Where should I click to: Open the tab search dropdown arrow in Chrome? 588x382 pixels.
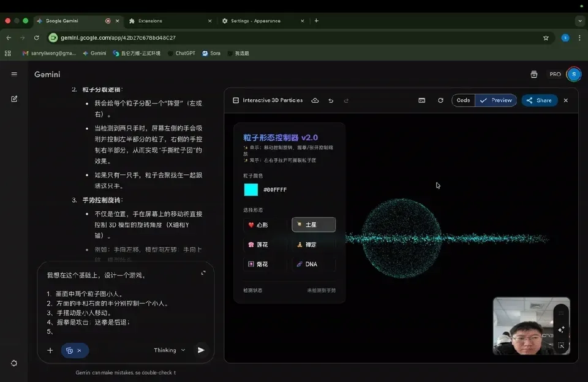point(580,21)
